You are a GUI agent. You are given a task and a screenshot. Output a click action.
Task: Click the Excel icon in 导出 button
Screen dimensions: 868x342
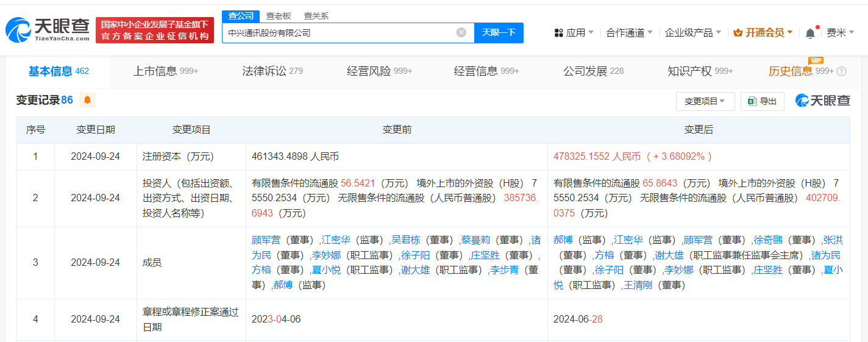point(752,101)
